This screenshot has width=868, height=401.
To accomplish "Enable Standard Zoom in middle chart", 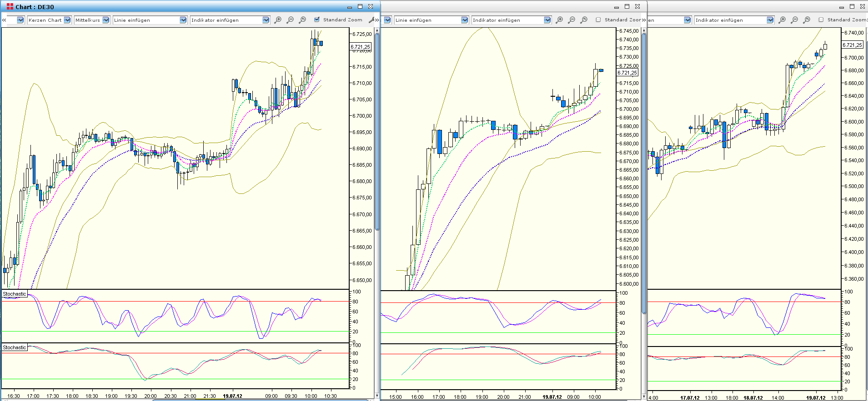I will pyautogui.click(x=598, y=20).
